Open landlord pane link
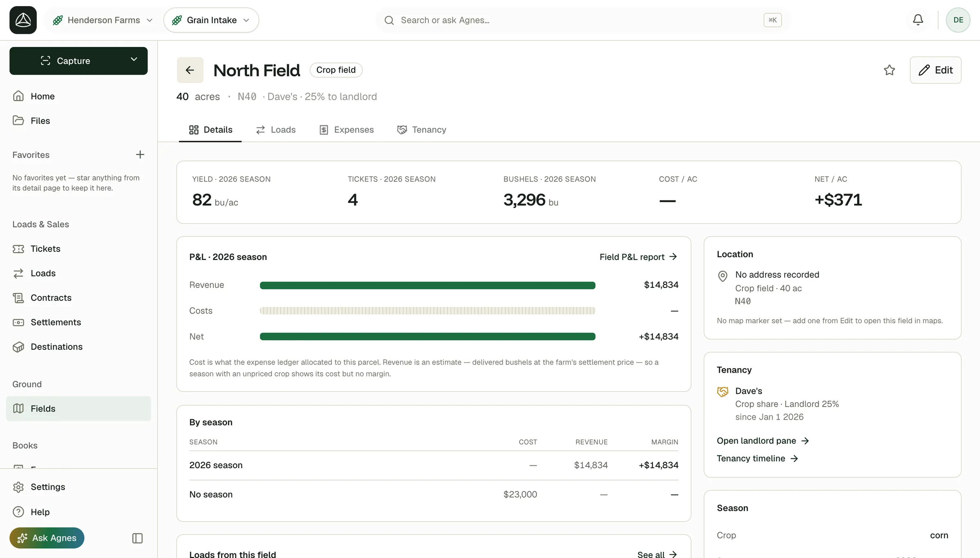Screen dimensions: 980x558 (x=763, y=441)
